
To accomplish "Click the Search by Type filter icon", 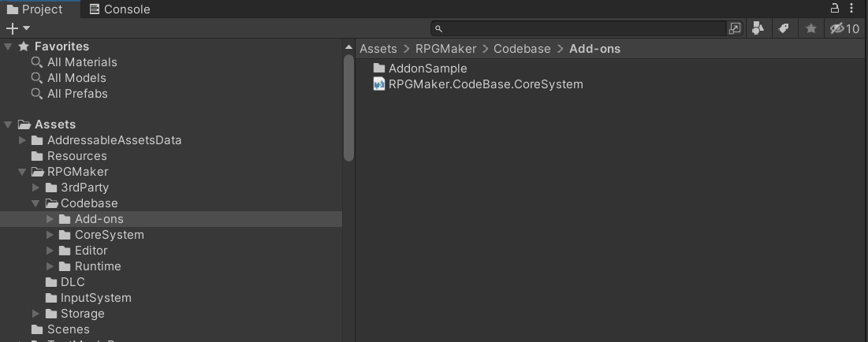I will point(759,28).
